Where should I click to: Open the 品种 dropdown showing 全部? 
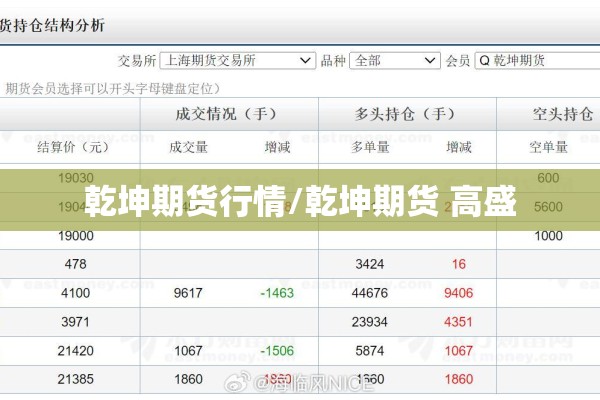coord(395,60)
